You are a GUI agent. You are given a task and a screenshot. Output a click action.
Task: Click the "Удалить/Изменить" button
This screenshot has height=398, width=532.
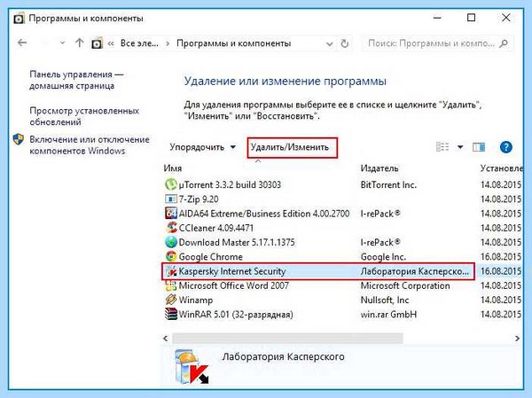(x=292, y=147)
